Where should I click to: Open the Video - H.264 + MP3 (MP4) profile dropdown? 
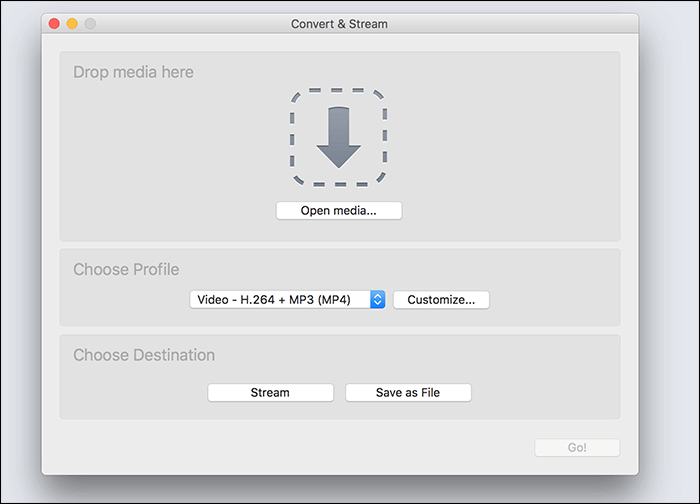[x=279, y=299]
